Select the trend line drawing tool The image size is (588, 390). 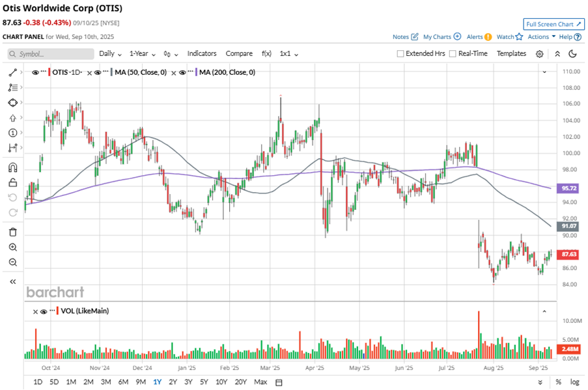pos(13,72)
